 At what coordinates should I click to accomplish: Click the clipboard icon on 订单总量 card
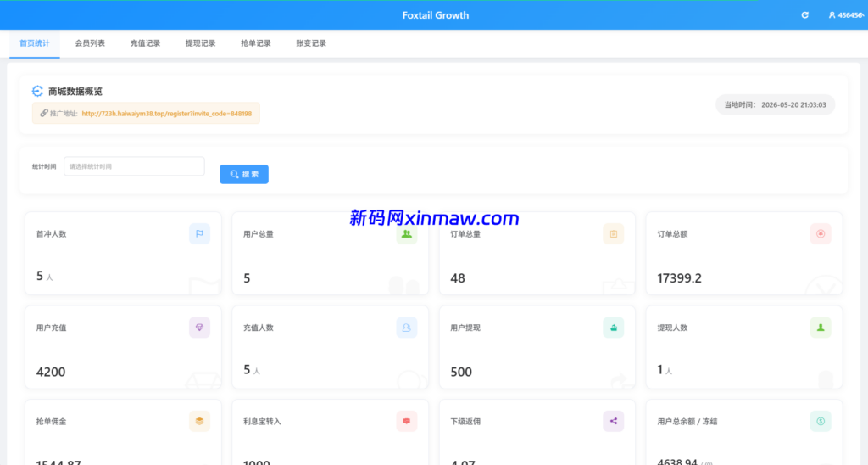click(614, 234)
